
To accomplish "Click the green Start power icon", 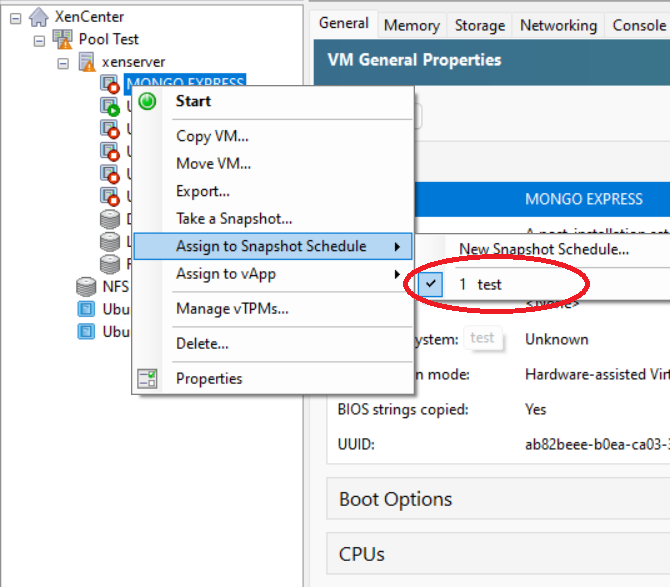I will click(x=147, y=101).
